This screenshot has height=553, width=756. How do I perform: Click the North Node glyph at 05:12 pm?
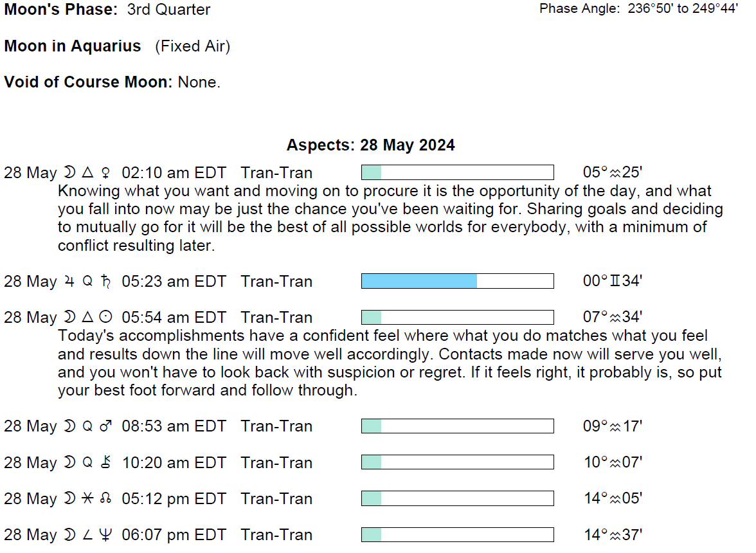(x=106, y=499)
